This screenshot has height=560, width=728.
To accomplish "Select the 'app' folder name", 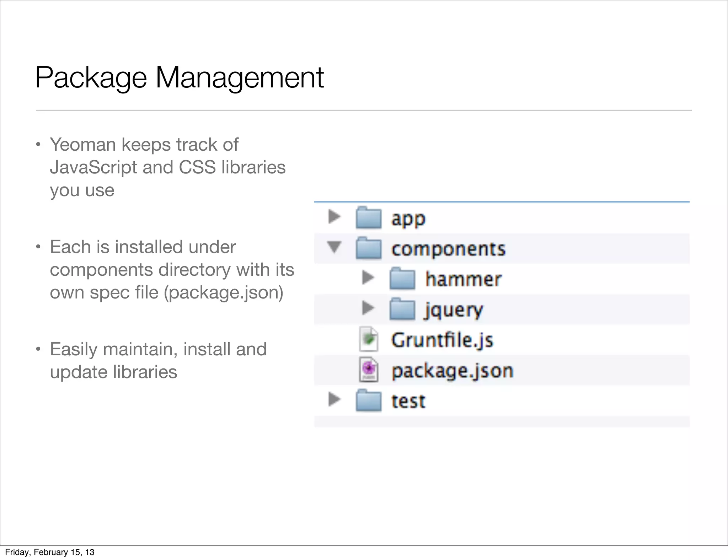I will pyautogui.click(x=408, y=219).
